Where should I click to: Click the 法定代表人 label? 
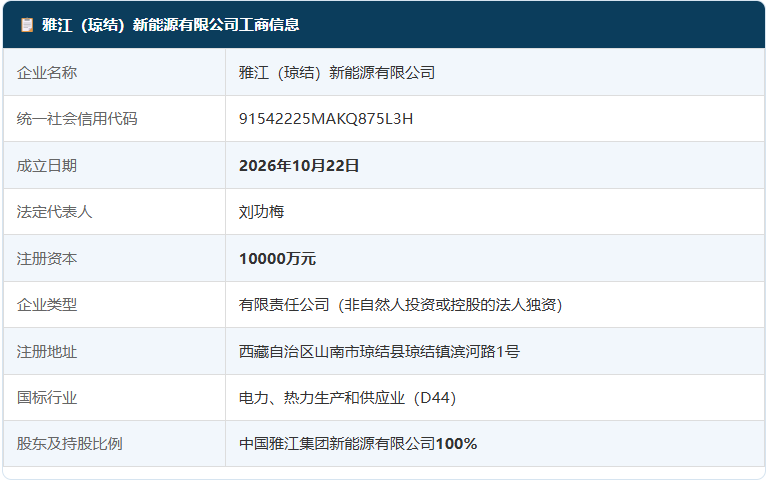point(54,212)
